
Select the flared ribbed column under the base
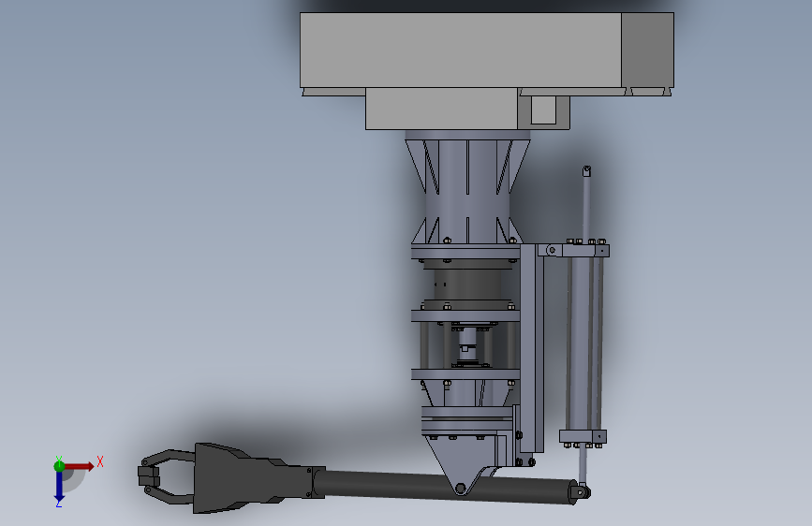[x=467, y=187]
